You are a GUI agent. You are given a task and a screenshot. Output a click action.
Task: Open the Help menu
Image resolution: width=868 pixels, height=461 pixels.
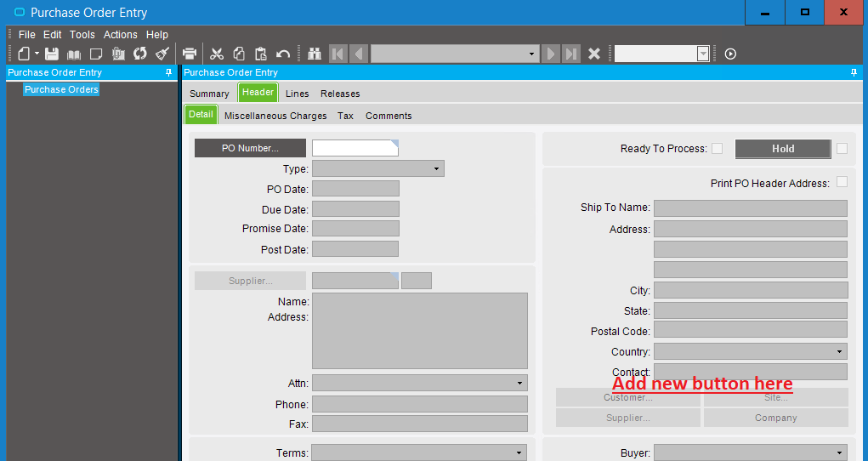click(x=157, y=34)
